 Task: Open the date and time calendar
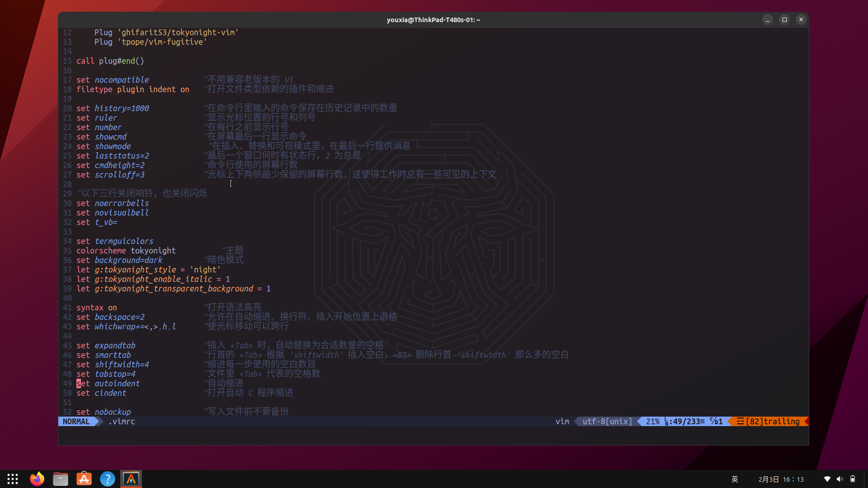tap(781, 479)
